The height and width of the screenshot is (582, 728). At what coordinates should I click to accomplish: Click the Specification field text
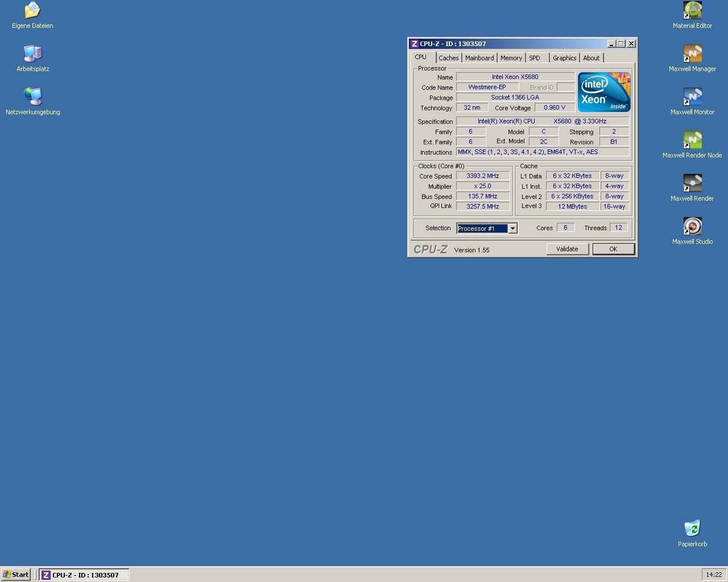click(x=543, y=121)
